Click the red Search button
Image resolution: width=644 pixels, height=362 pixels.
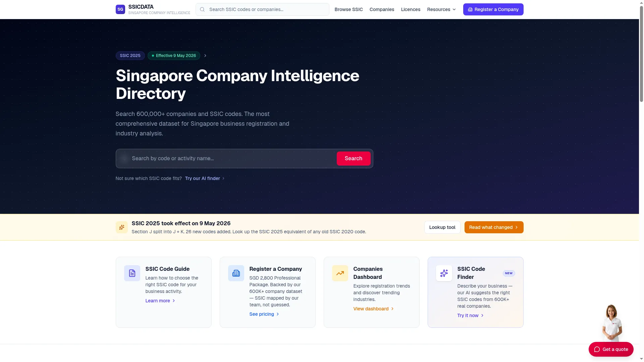pyautogui.click(x=354, y=159)
